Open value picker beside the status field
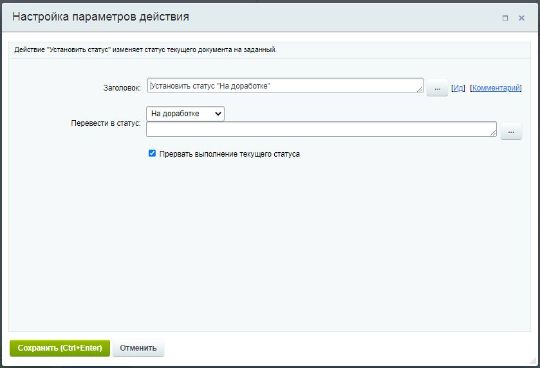The image size is (540, 368). tap(511, 132)
